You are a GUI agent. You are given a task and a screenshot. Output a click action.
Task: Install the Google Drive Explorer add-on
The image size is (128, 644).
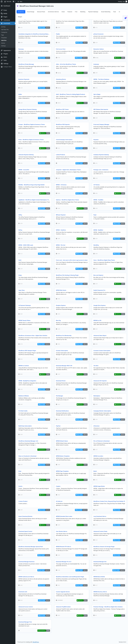click(120, 314)
